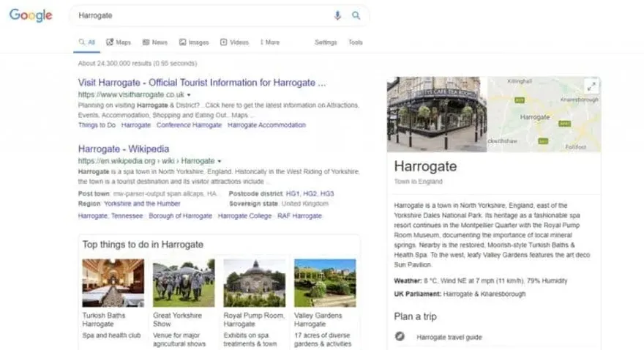Screen dimensions: 644x350
Task: Click the Turkish Baths Harrogate title text
Action: click(103, 319)
